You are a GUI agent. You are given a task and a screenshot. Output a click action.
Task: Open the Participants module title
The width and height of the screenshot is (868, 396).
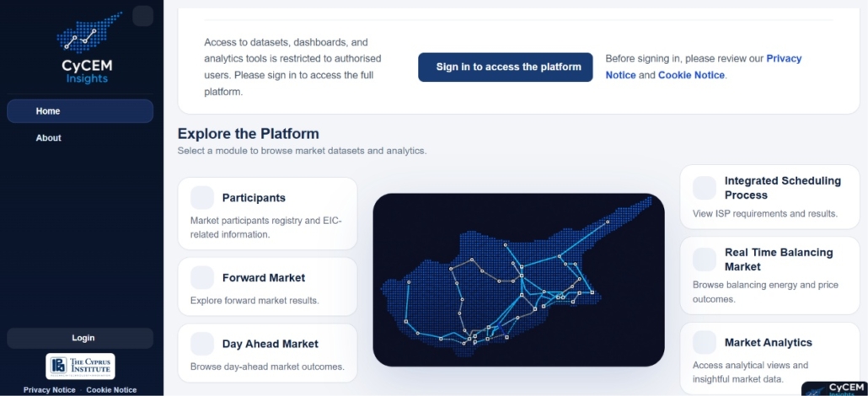pos(255,198)
